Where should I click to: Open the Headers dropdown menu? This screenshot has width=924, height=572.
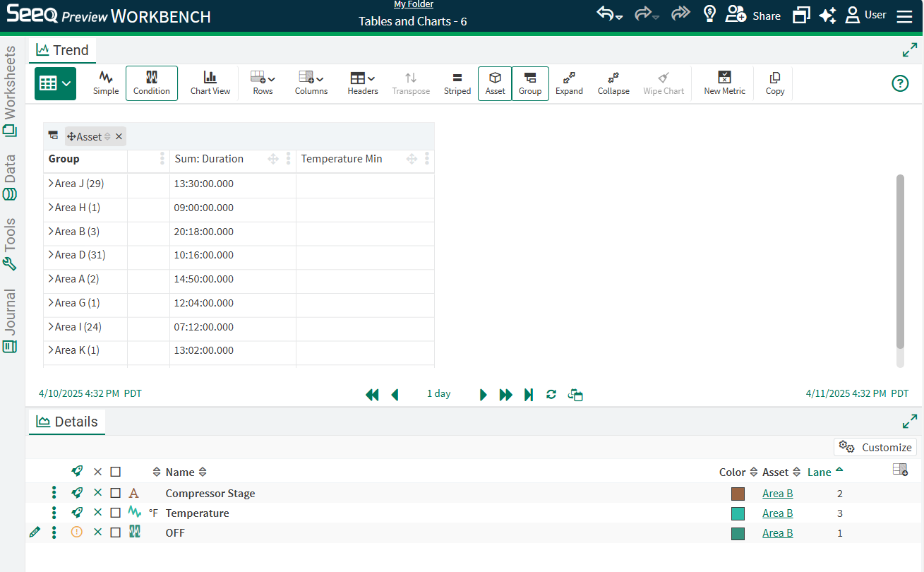362,83
